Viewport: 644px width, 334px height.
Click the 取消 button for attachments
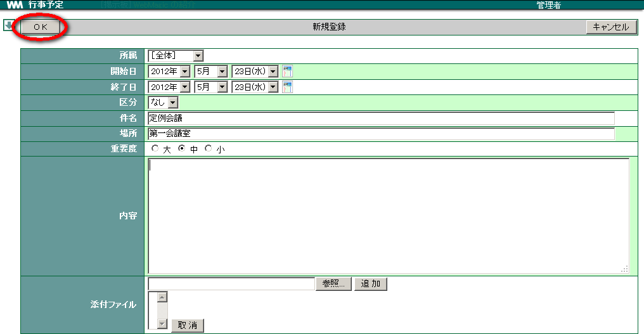coord(187,325)
